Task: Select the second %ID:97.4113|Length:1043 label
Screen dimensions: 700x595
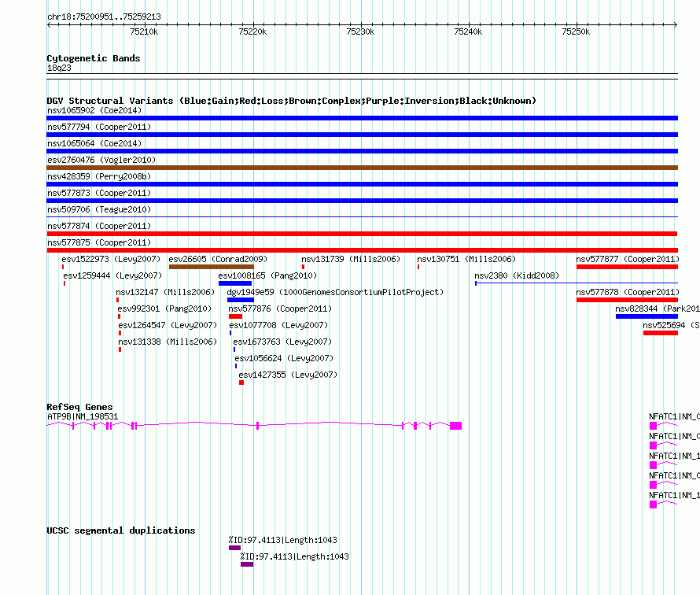Action: [x=295, y=556]
